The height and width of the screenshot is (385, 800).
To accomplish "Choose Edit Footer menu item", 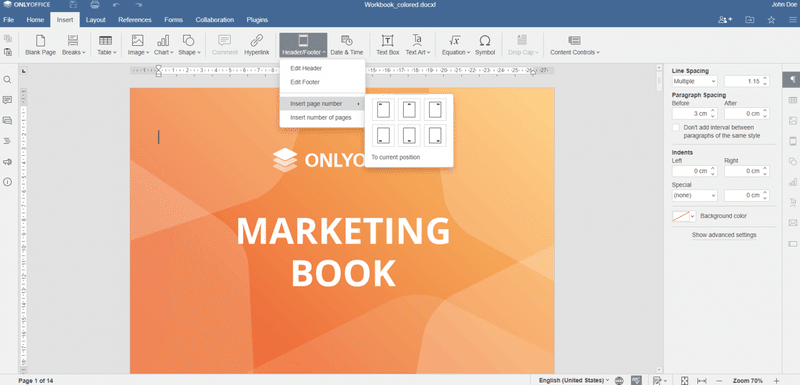I will point(322,82).
